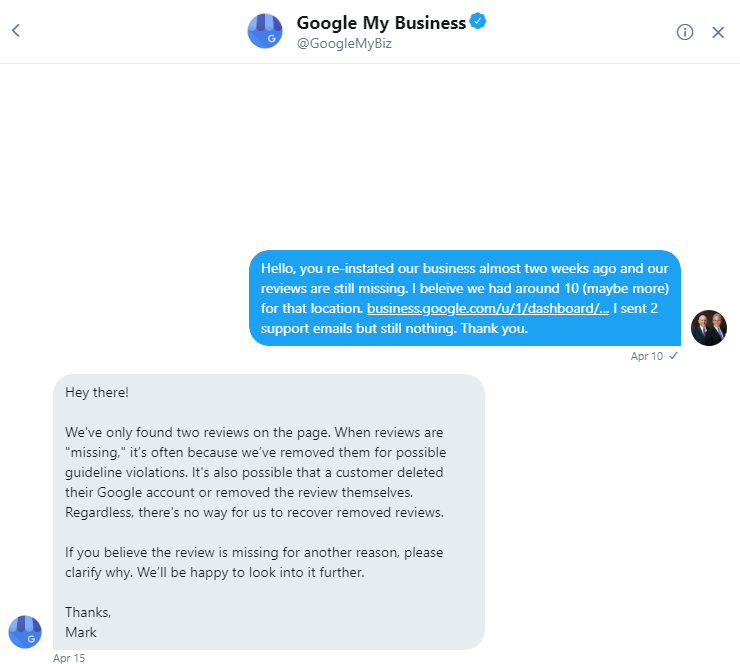Open conversation info icon

(685, 32)
